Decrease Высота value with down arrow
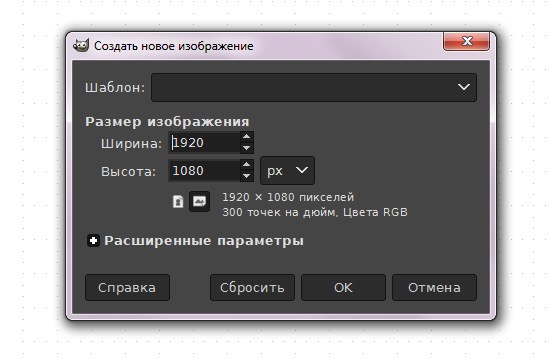549x363 pixels. [246, 176]
